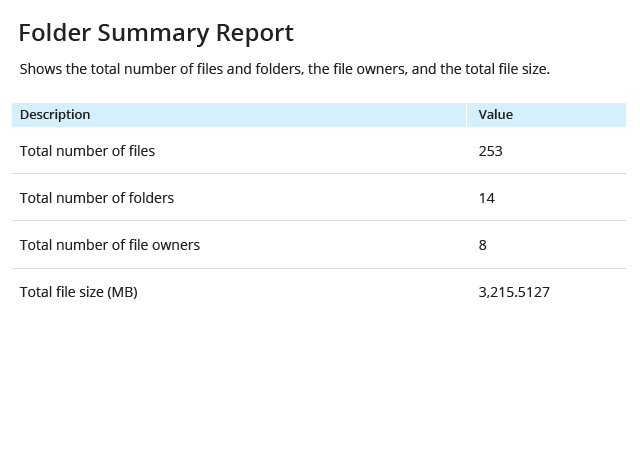Click "Shows" at the start of the description
The height and width of the screenshot is (450, 640).
(x=41, y=69)
